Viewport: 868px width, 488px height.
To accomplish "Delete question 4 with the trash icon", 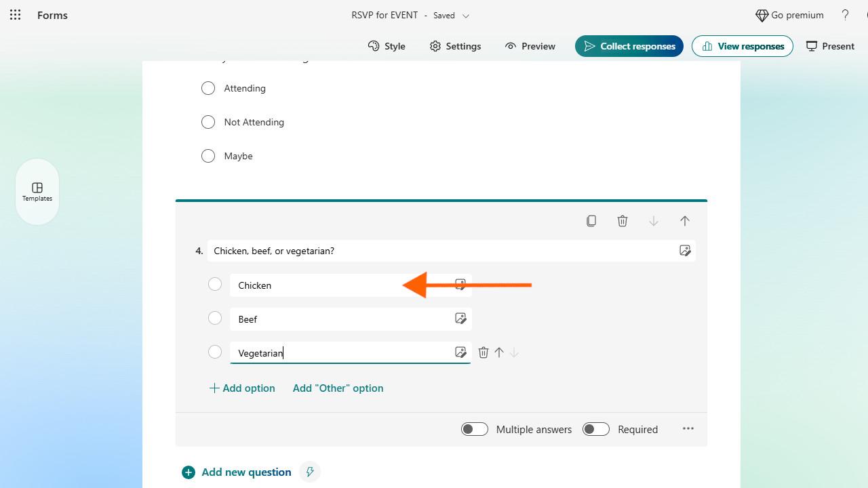I will 623,221.
